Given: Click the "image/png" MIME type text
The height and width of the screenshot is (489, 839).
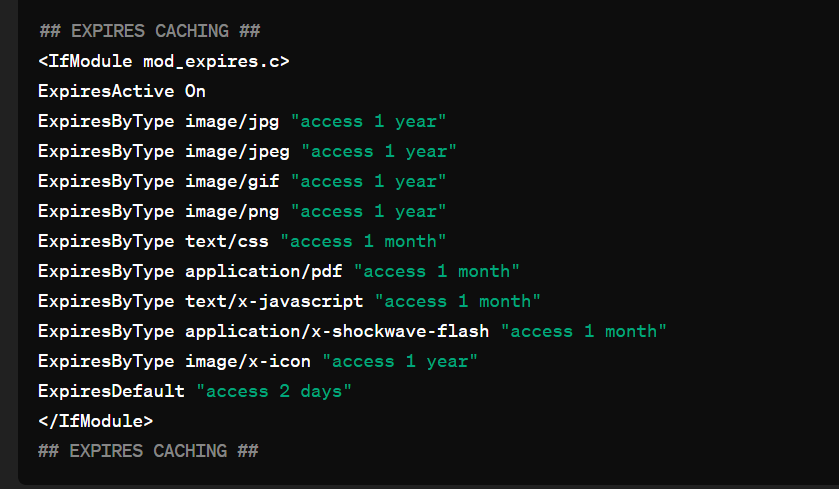Looking at the screenshot, I should [232, 211].
